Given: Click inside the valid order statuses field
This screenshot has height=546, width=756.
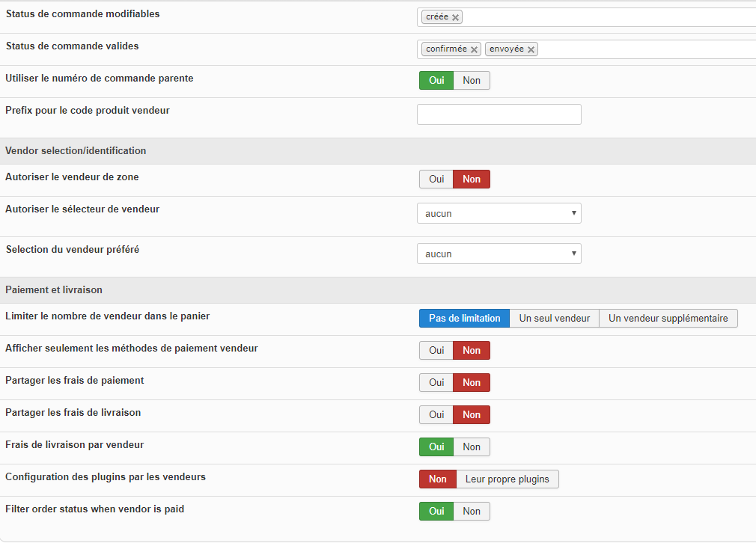Looking at the screenshot, I should tap(644, 49).
